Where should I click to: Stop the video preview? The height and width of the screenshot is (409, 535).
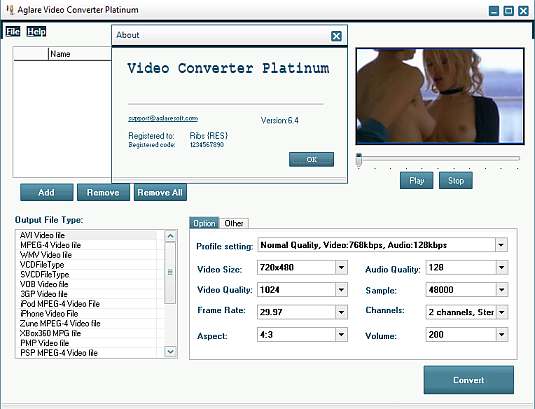[456, 180]
